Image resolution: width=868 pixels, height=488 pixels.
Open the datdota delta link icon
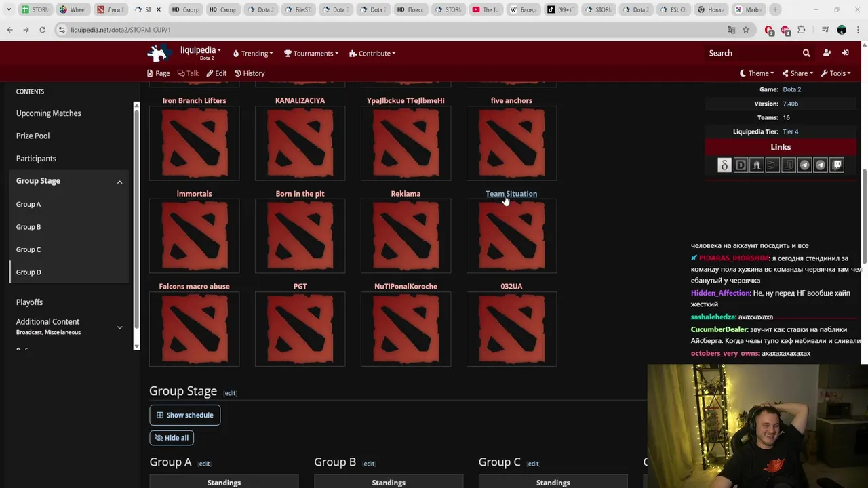tap(724, 165)
